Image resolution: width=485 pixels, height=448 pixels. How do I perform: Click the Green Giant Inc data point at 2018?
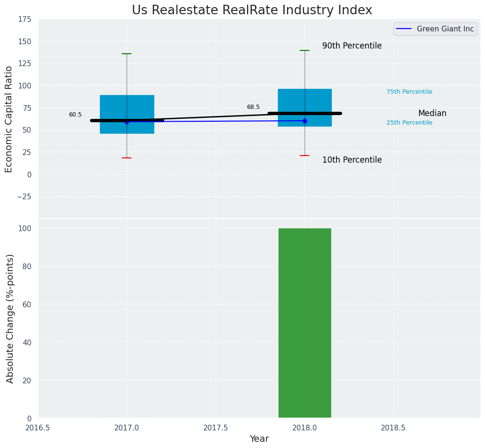click(305, 121)
